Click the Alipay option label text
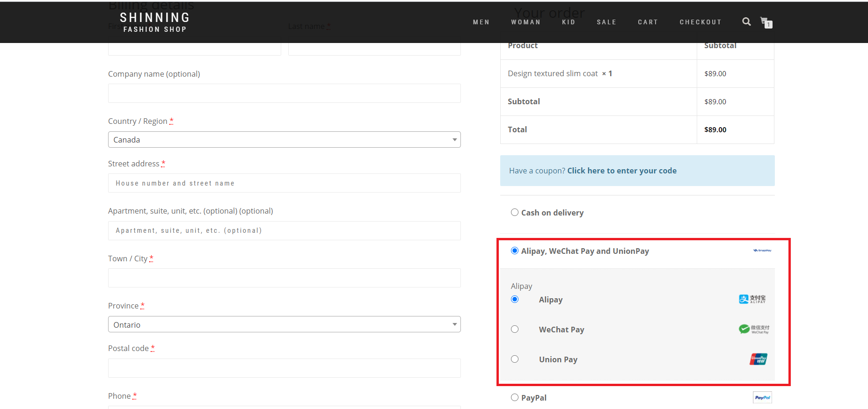 (551, 300)
